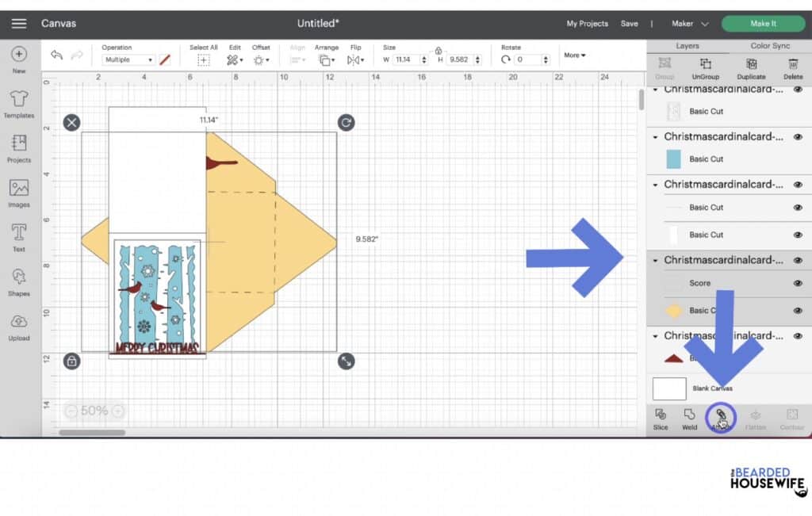The width and height of the screenshot is (812, 516).
Task: Toggle the size aspect ratio lock
Action: click(x=439, y=51)
